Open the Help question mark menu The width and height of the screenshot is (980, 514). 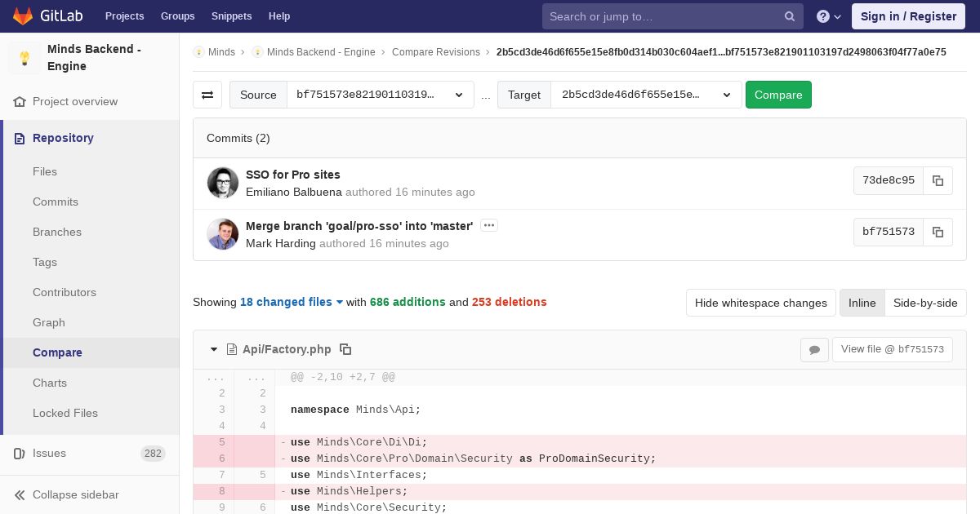[x=828, y=16]
